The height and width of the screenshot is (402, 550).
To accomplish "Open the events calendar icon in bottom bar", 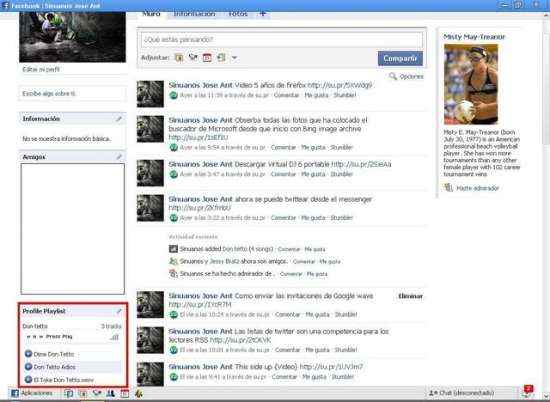I will point(125,393).
